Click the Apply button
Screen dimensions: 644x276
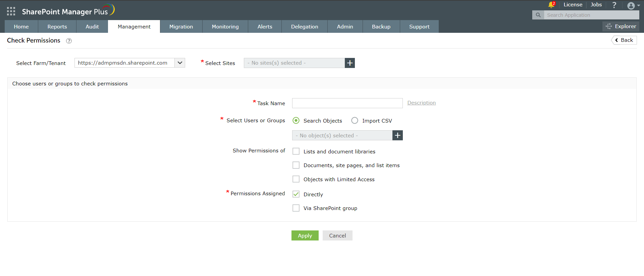305,235
